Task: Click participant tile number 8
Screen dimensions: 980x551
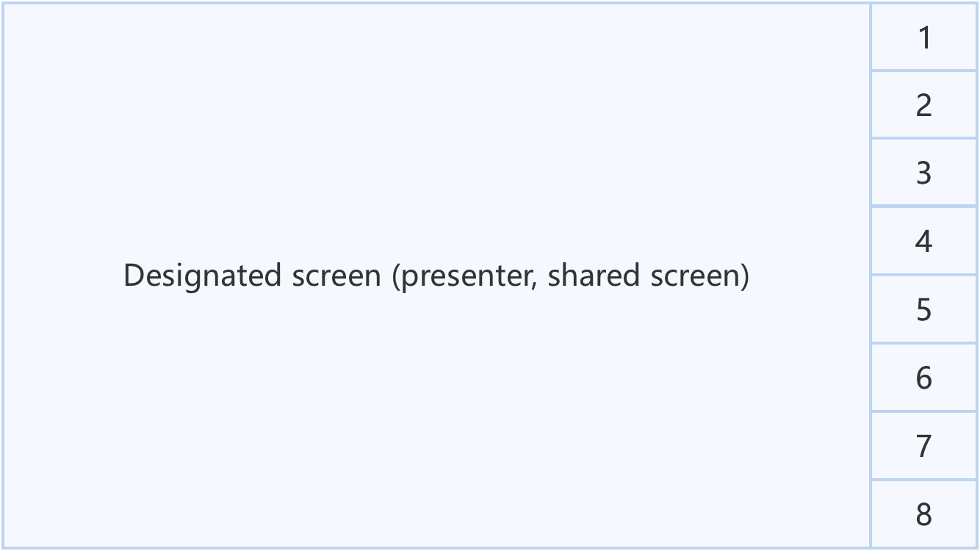Action: coord(923,514)
